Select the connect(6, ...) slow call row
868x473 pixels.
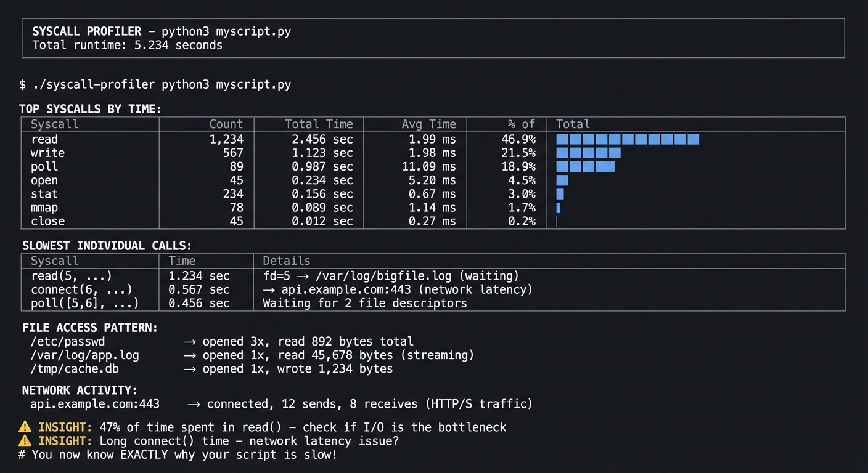(x=247, y=289)
